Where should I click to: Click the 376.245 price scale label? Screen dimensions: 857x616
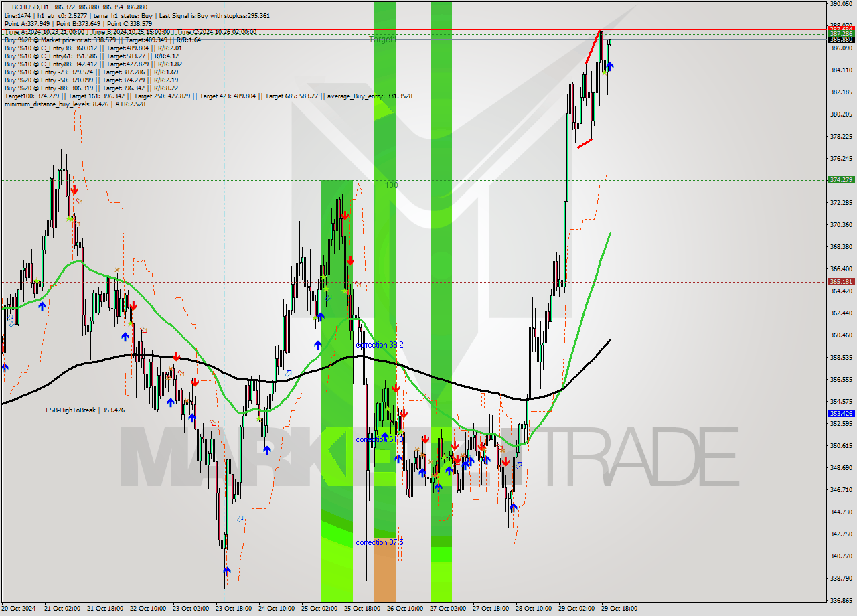point(841,159)
